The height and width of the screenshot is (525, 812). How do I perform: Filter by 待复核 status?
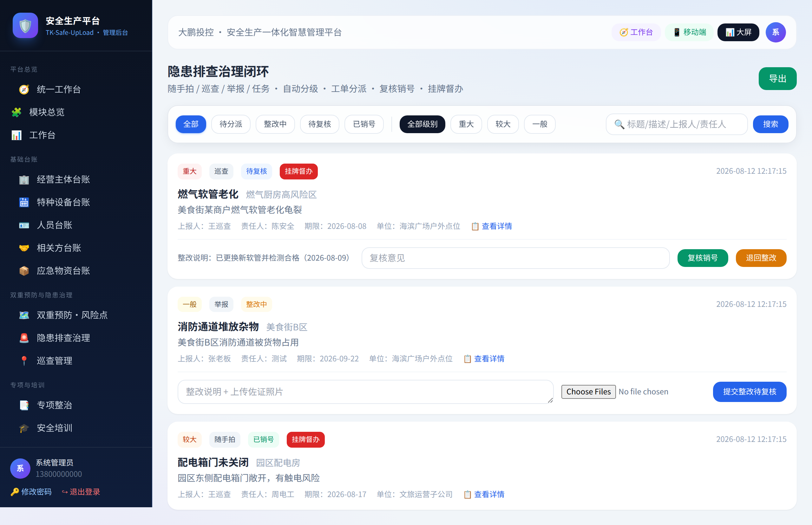tap(319, 124)
